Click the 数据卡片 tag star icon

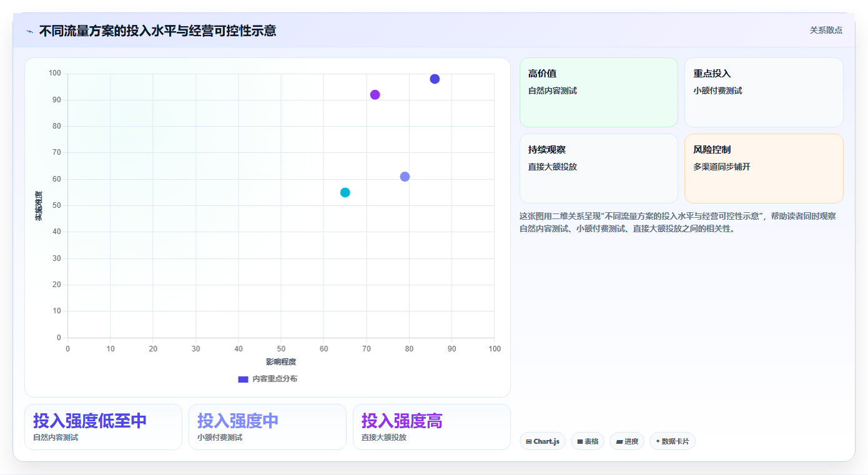pos(658,441)
